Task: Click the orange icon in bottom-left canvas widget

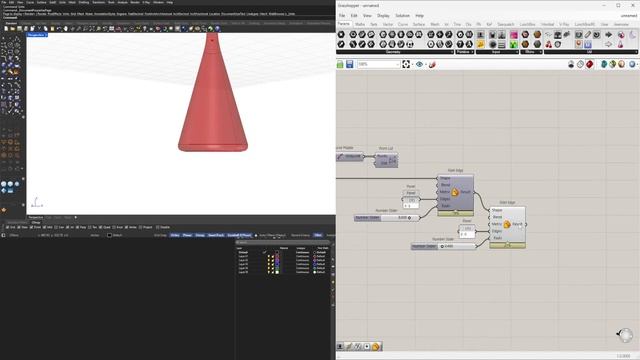Action: click(x=376, y=347)
